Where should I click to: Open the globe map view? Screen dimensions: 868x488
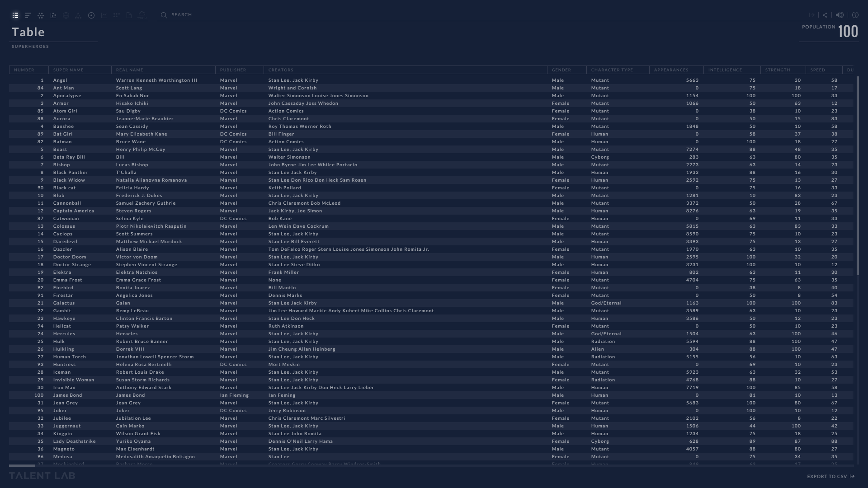tap(66, 15)
